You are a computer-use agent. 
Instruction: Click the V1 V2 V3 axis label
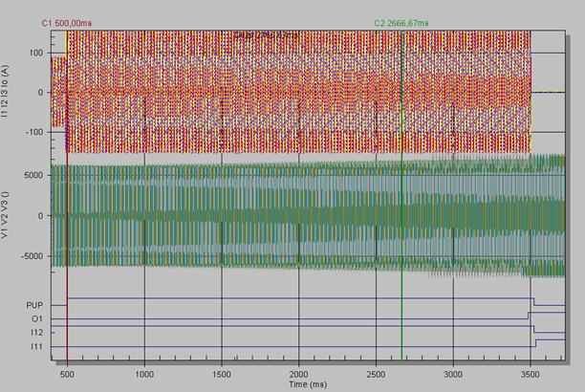[5, 215]
